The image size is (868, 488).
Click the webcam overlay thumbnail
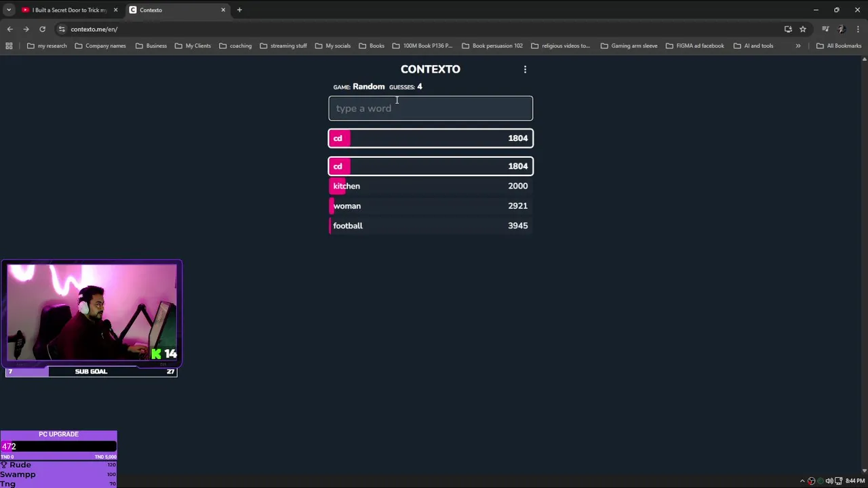click(x=92, y=313)
